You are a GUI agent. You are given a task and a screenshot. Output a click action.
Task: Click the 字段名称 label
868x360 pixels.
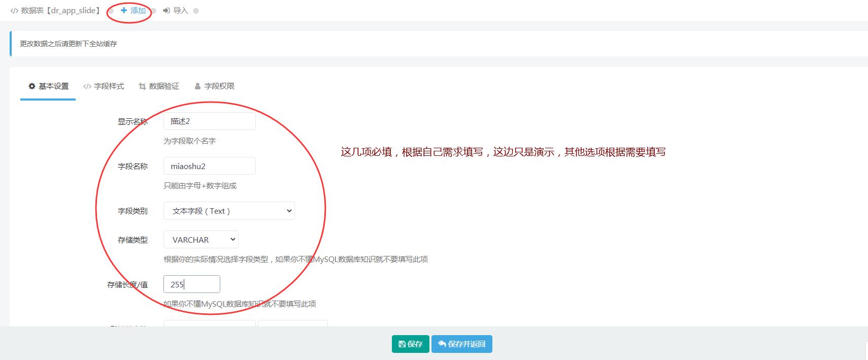tap(132, 166)
